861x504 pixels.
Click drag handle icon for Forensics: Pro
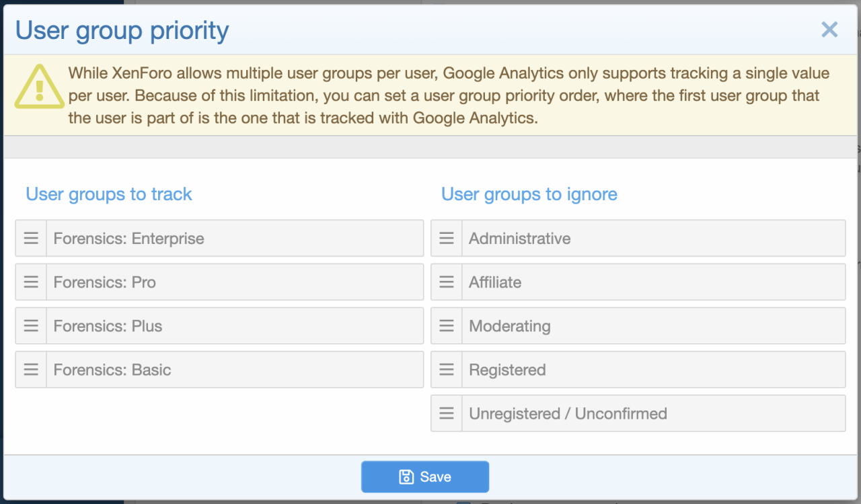coord(31,282)
